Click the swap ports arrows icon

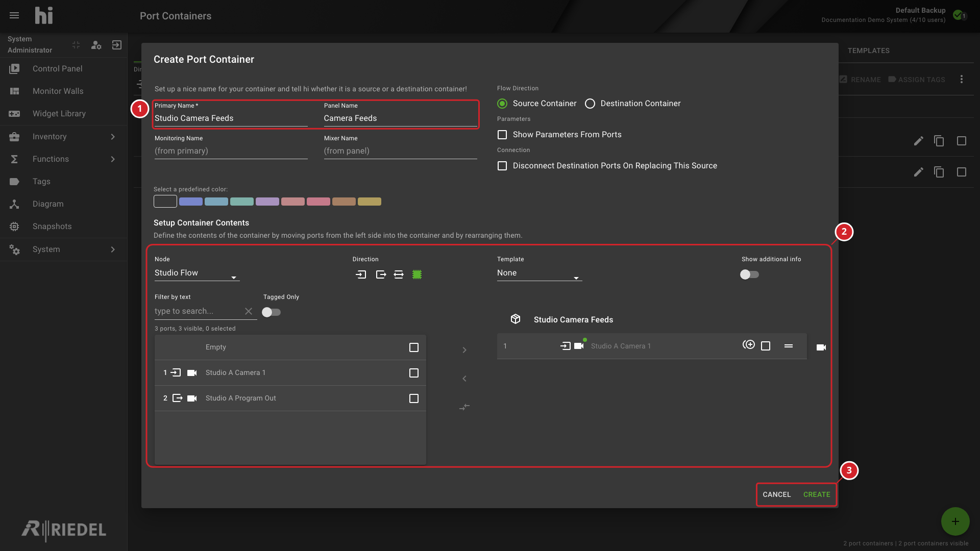(464, 407)
